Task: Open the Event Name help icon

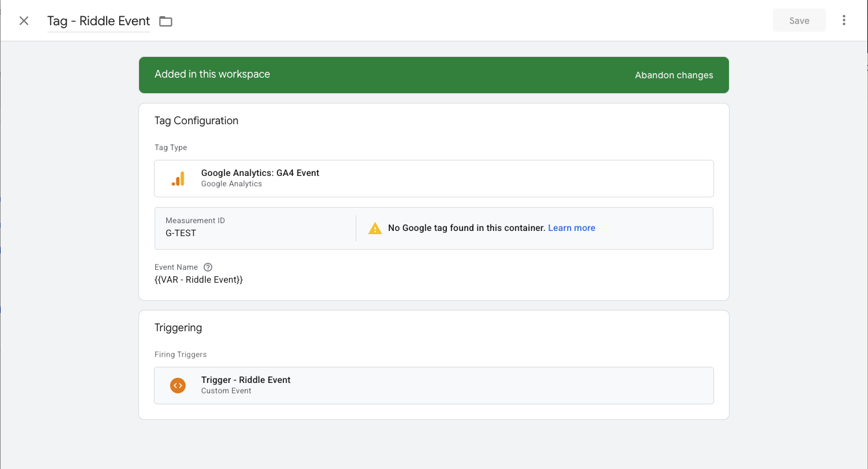Action: tap(208, 267)
